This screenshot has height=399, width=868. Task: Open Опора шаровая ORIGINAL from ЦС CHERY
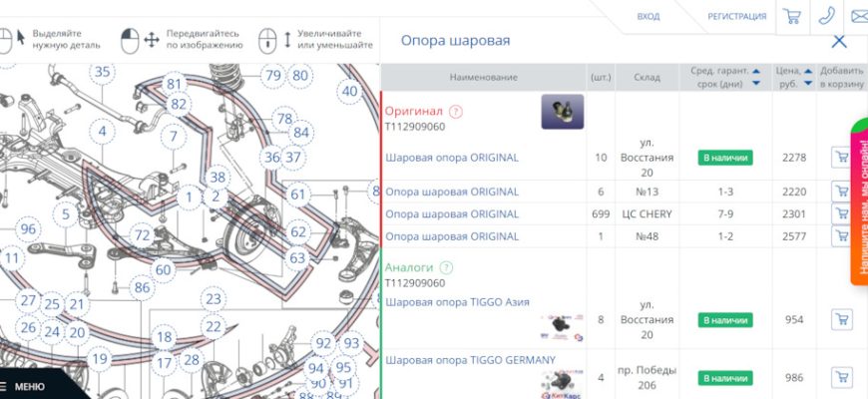pyautogui.click(x=452, y=214)
